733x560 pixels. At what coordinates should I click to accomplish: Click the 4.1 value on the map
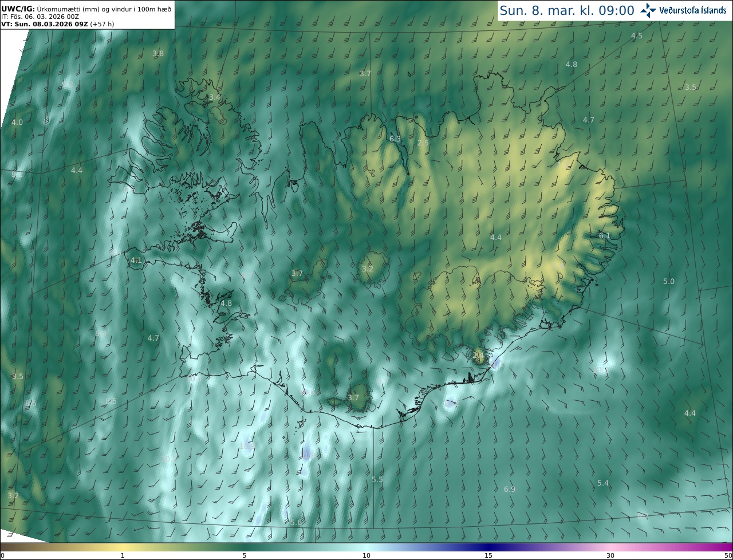136,260
